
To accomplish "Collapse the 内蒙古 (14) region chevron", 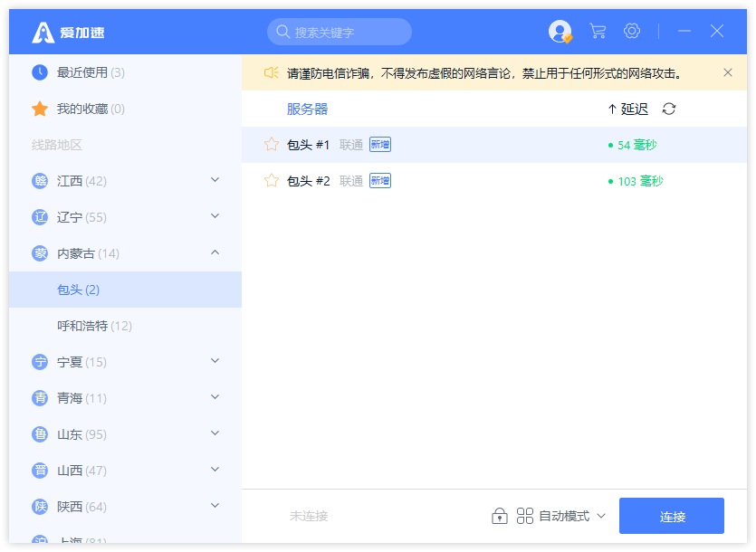I will pos(215,252).
